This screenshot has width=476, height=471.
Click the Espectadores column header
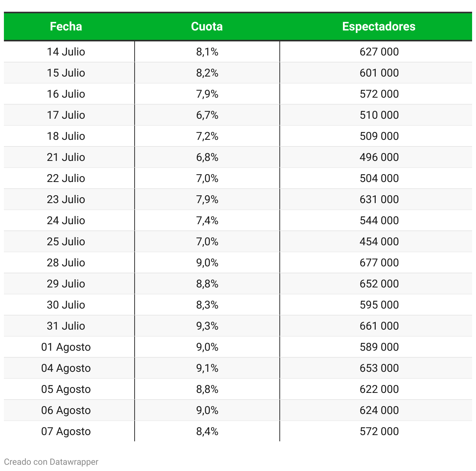[x=378, y=27]
